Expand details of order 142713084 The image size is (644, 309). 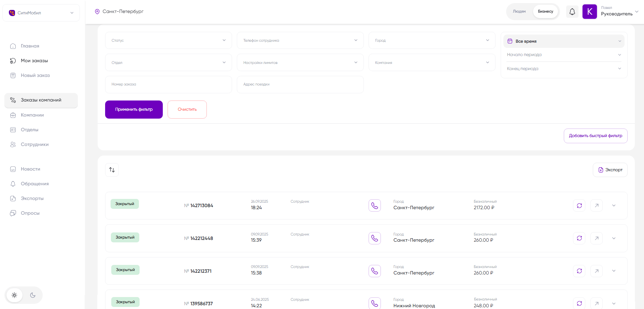pyautogui.click(x=614, y=205)
